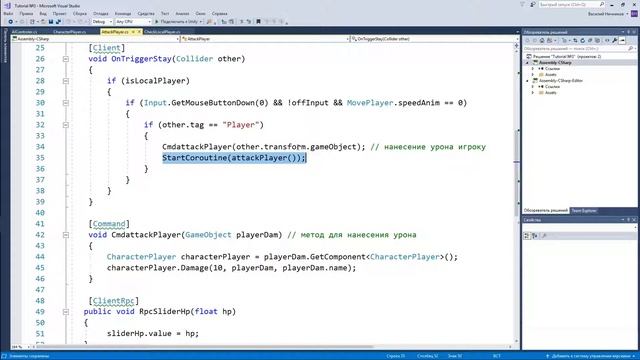Open the first menu bar item (File)
The height and width of the screenshot is (360, 640).
pyautogui.click(x=8, y=13)
